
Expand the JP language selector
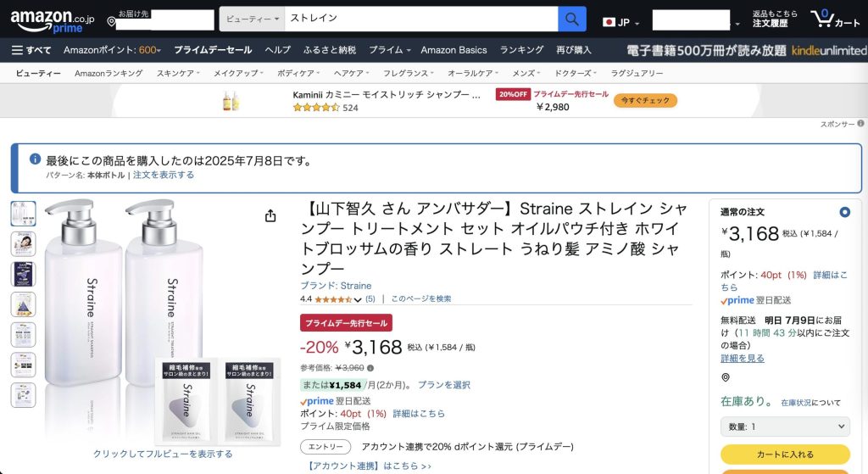(x=621, y=22)
